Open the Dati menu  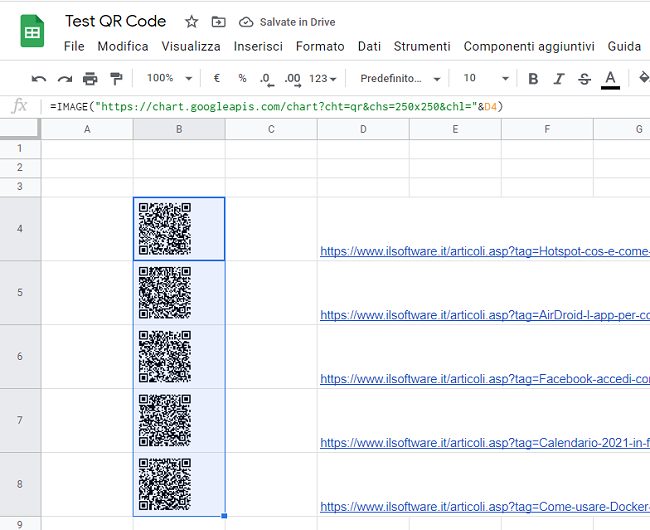(x=369, y=46)
